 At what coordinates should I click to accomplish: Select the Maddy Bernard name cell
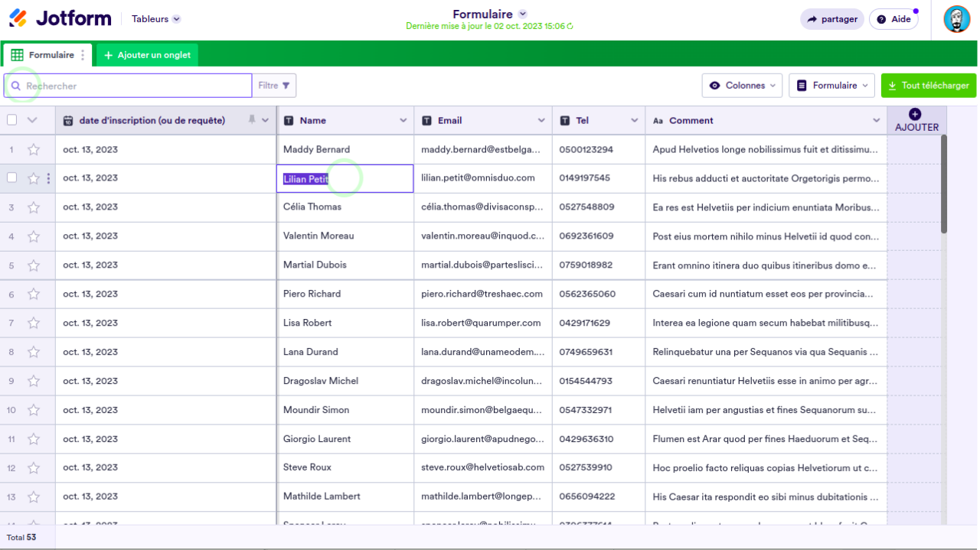pos(345,149)
